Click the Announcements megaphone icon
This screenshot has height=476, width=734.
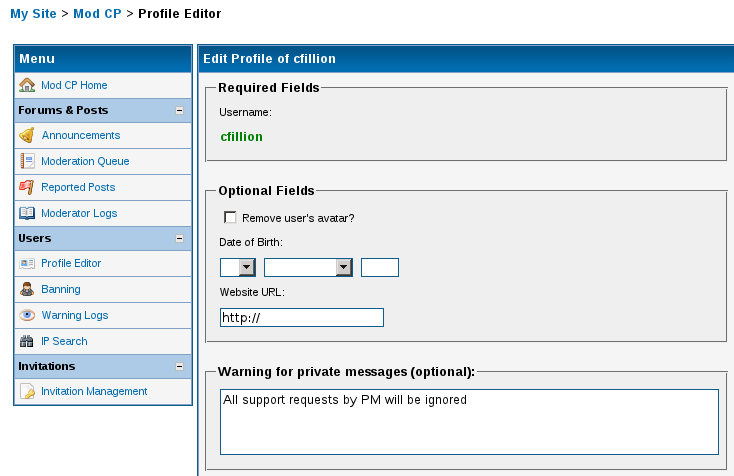tap(27, 135)
